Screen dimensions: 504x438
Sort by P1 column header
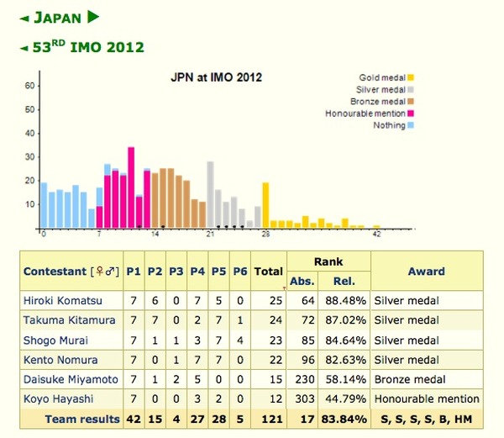tap(134, 271)
